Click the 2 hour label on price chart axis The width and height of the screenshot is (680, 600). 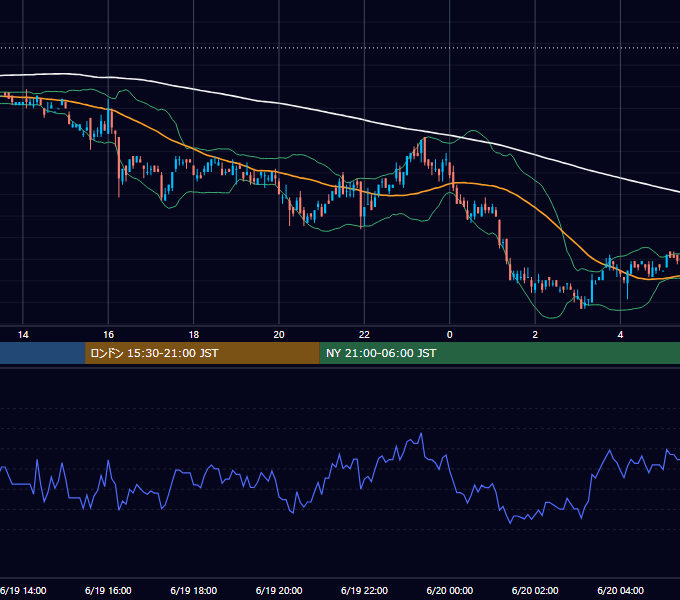click(535, 335)
